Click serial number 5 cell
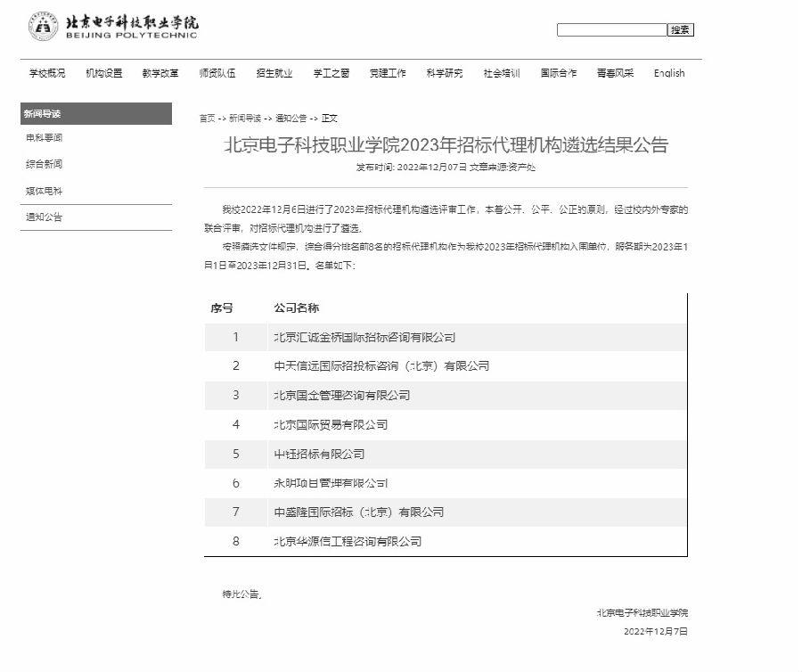Viewport: 802px width, 672px height. (x=236, y=455)
